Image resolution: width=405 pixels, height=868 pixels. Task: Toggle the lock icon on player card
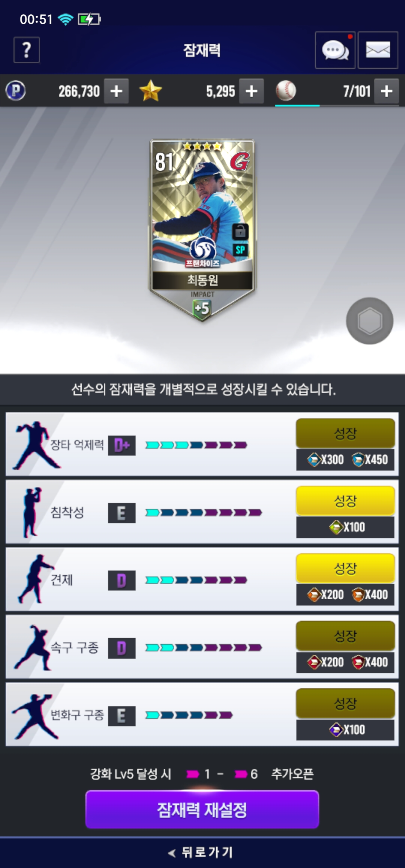click(x=240, y=231)
